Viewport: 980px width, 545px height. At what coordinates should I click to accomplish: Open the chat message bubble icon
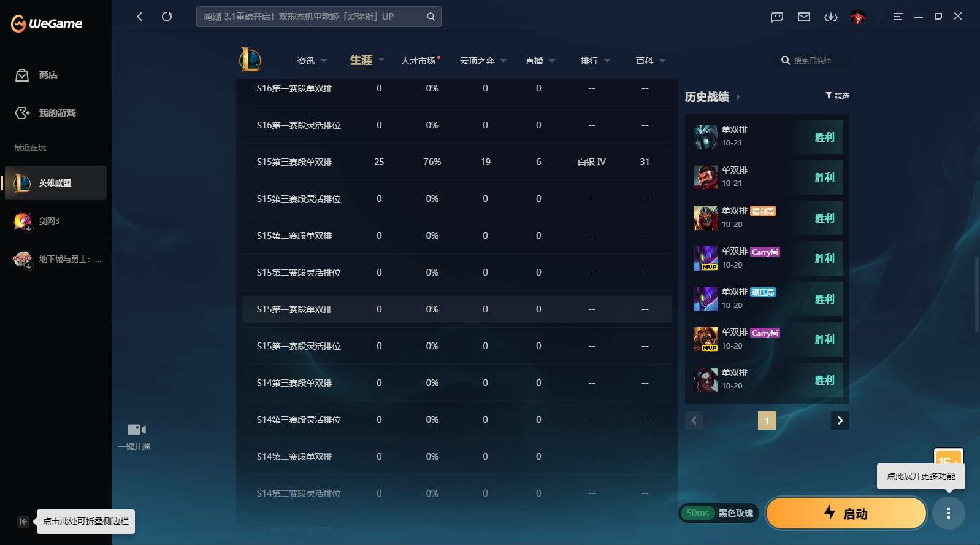click(x=777, y=17)
